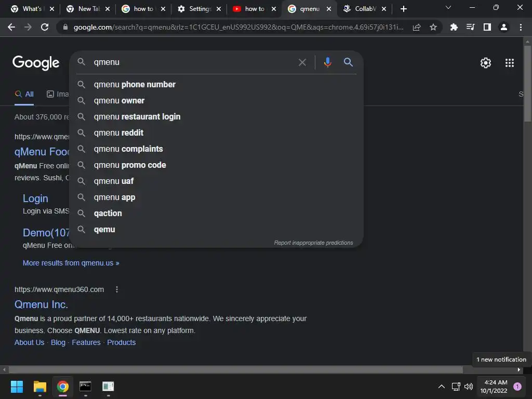
Task: Open Chrome extensions puzzle icon
Action: point(454,27)
